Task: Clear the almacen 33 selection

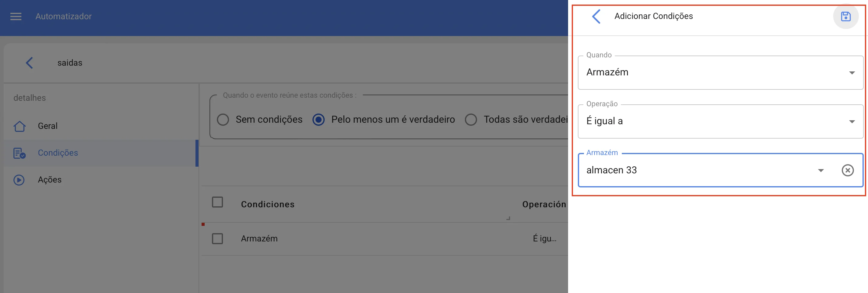Action: (x=848, y=170)
